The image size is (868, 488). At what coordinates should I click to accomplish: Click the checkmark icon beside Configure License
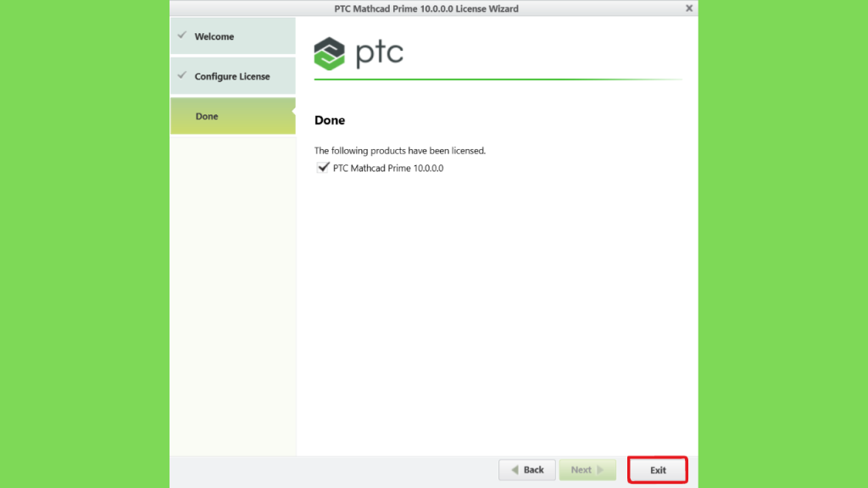[182, 75]
